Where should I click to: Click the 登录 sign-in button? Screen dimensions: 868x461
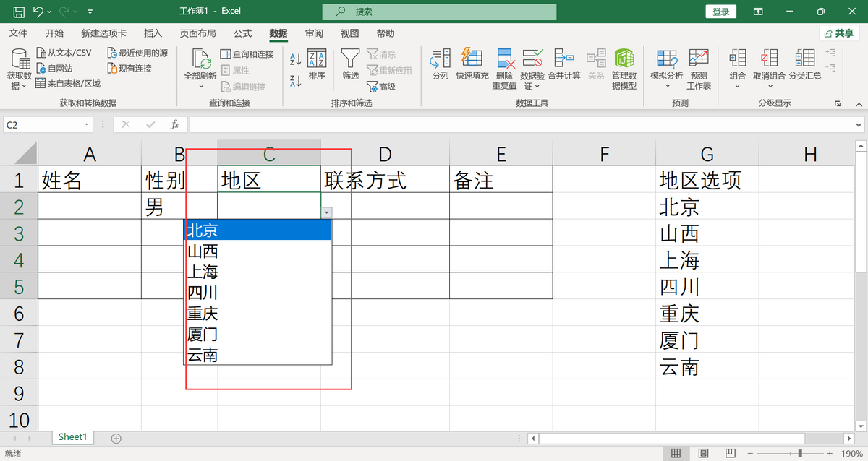click(720, 12)
